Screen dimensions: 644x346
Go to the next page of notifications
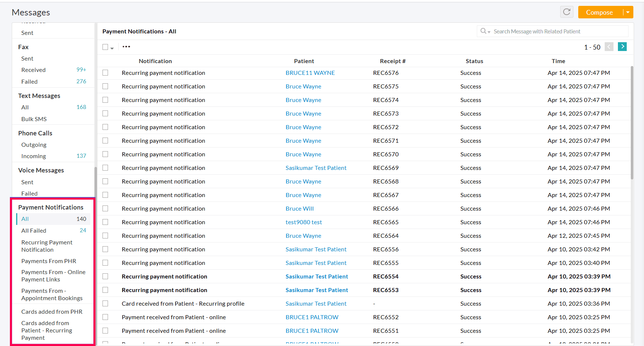(x=622, y=47)
